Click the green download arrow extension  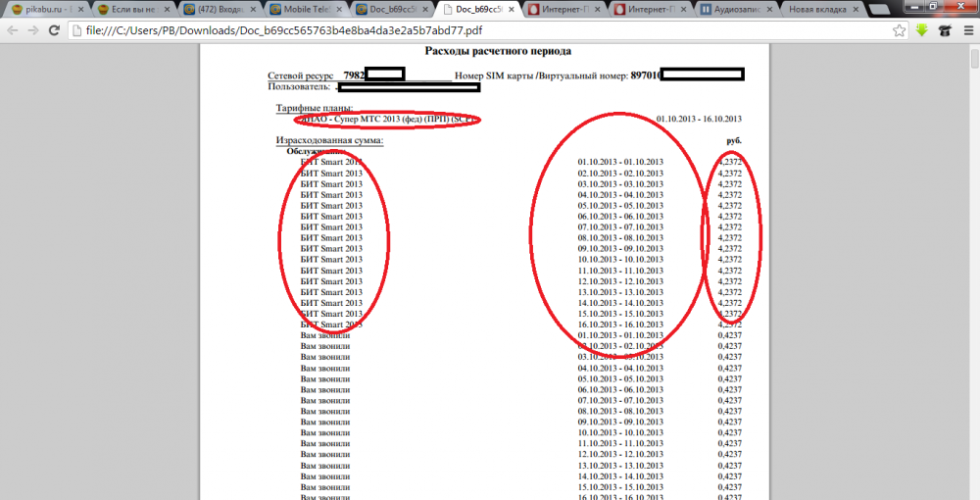point(922,30)
